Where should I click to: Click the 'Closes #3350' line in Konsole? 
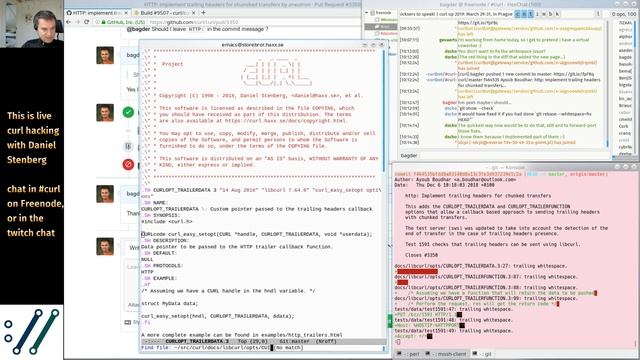coord(421,255)
